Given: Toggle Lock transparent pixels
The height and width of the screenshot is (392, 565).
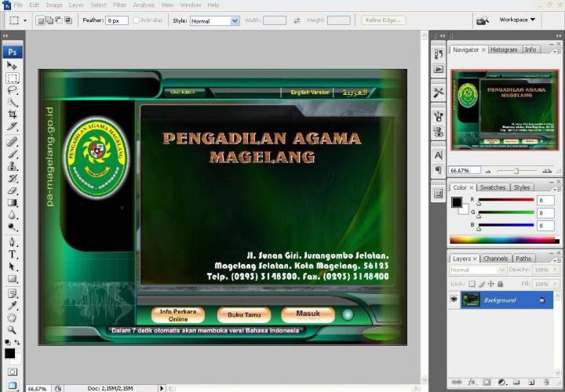Looking at the screenshot, I should [x=472, y=284].
